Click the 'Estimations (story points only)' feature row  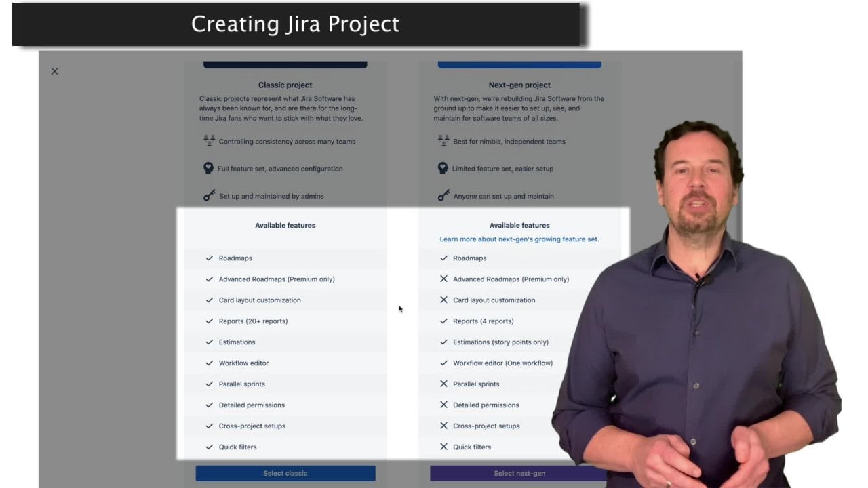click(x=500, y=342)
